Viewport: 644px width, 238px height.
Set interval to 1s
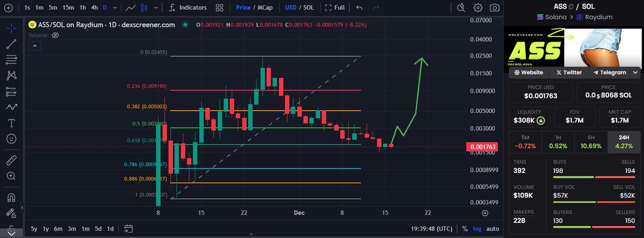27,8
